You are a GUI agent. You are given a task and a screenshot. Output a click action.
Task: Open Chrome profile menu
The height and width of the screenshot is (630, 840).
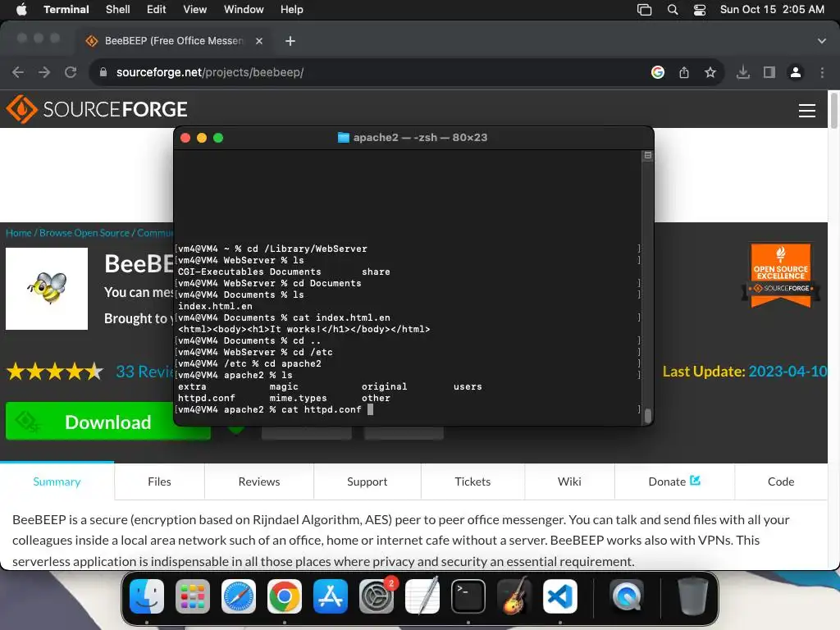796,72
